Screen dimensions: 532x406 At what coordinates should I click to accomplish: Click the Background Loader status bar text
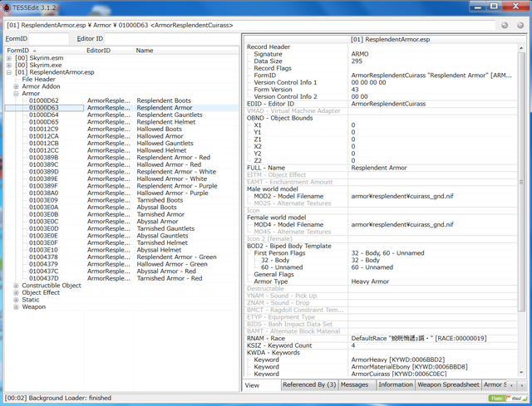[57, 399]
